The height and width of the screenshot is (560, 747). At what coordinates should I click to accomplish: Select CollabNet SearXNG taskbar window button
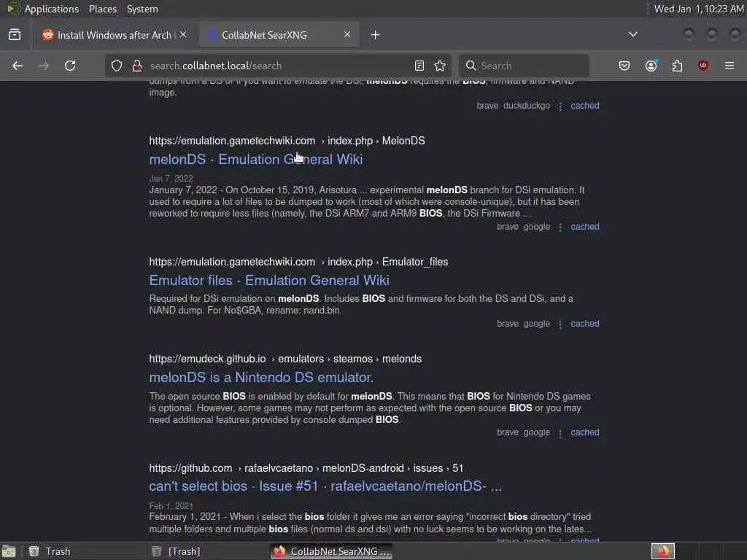[x=332, y=551]
